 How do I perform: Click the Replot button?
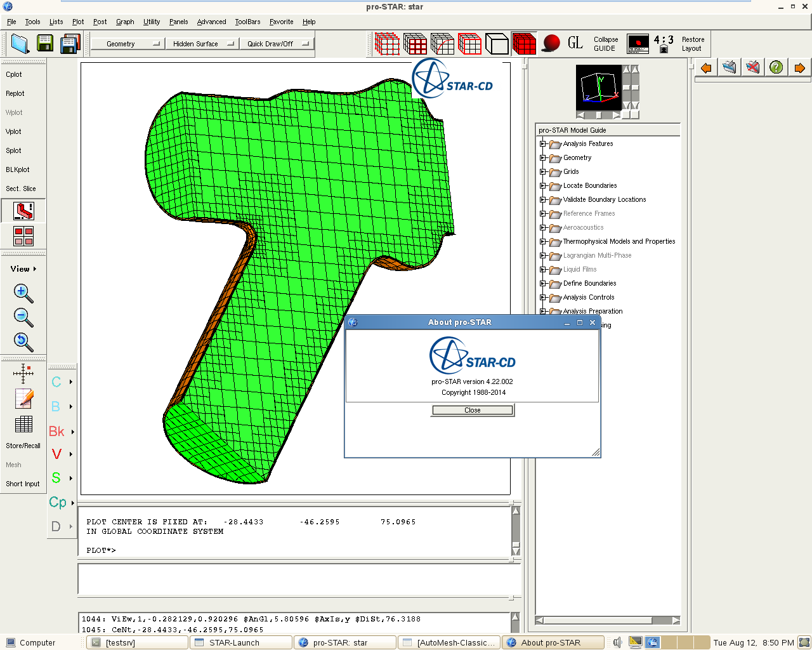click(x=15, y=93)
